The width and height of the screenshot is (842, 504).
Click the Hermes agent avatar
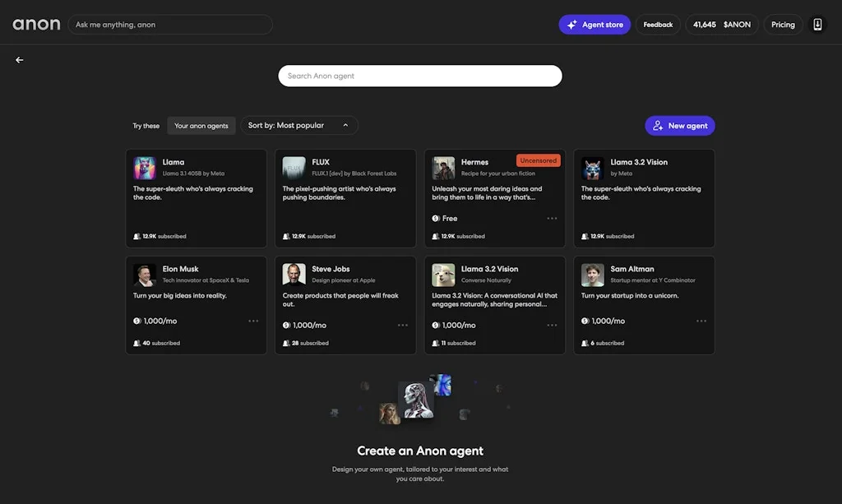tap(443, 168)
